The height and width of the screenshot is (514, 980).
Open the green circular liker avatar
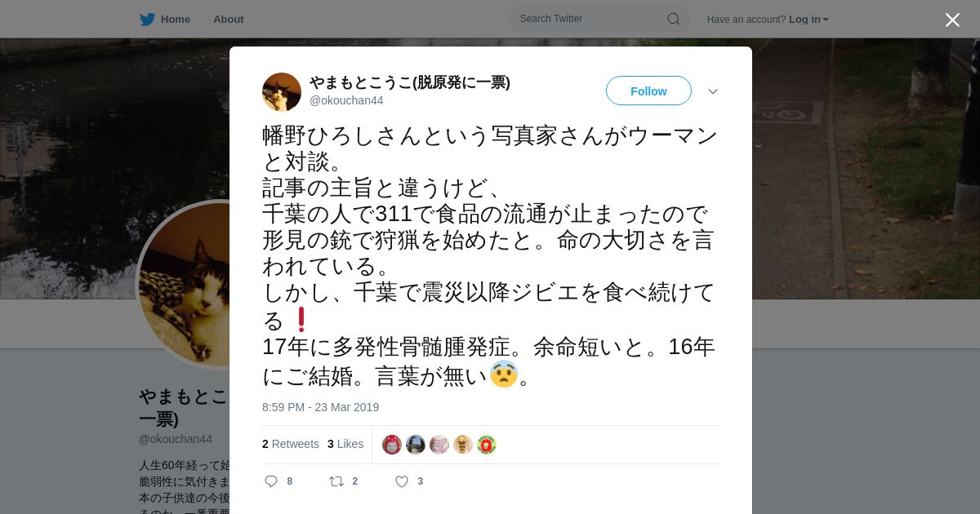point(487,445)
